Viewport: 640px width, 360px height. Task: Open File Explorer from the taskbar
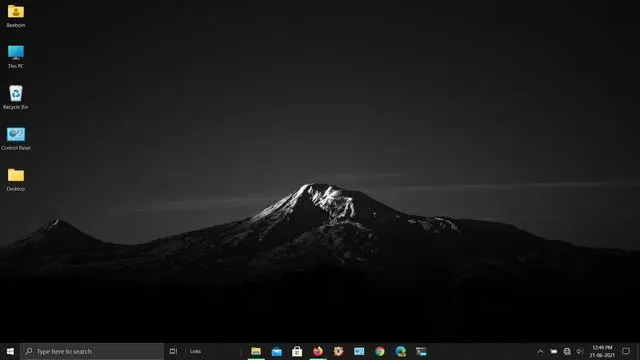coord(256,351)
